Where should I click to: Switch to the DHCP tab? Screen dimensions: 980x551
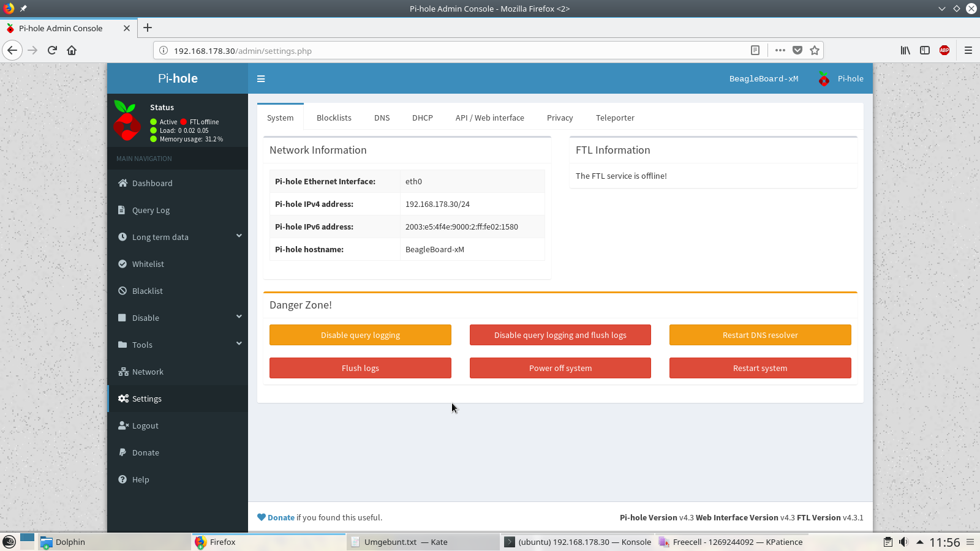pos(423,118)
